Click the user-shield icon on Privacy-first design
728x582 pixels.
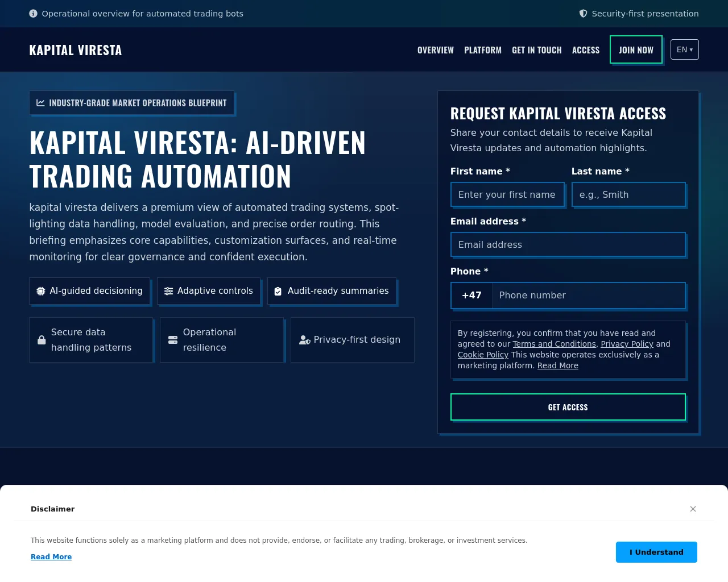click(x=305, y=340)
